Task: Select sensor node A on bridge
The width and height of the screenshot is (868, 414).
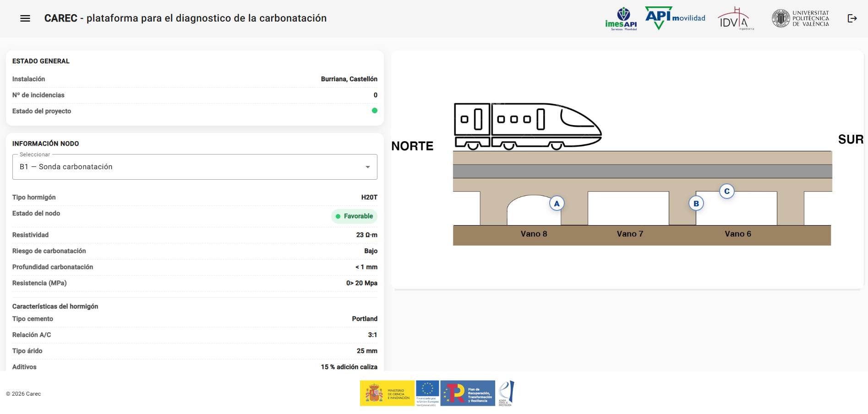Action: tap(557, 204)
